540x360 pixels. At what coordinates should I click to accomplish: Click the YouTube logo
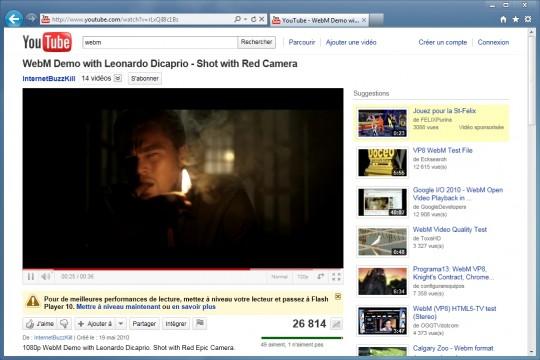(47, 42)
